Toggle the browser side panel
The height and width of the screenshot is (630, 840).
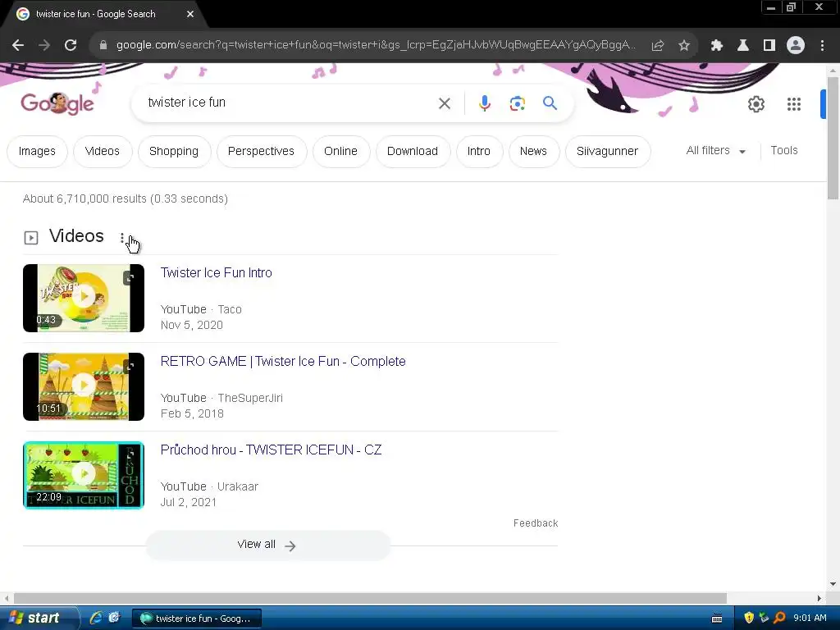click(x=769, y=46)
